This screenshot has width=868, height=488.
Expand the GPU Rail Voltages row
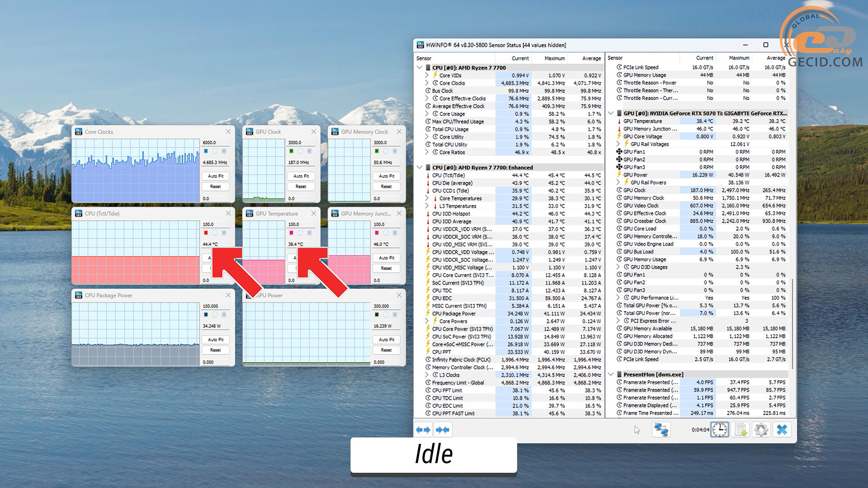[x=618, y=144]
